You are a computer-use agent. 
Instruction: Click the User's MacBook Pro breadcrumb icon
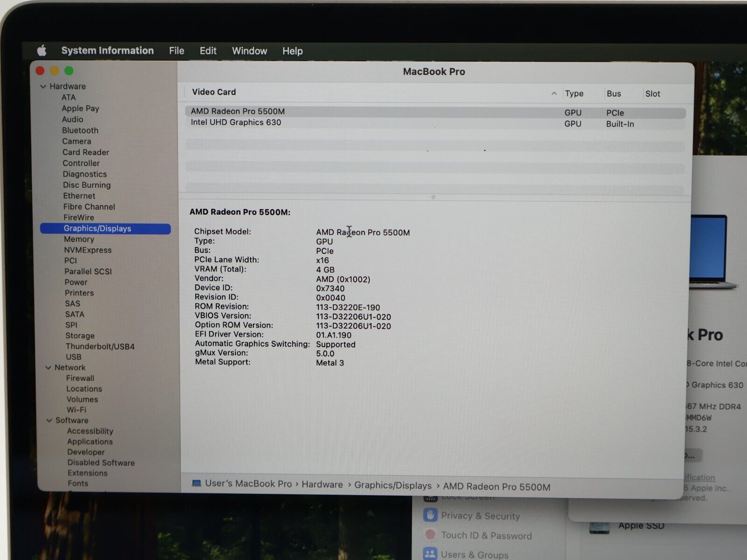click(197, 483)
